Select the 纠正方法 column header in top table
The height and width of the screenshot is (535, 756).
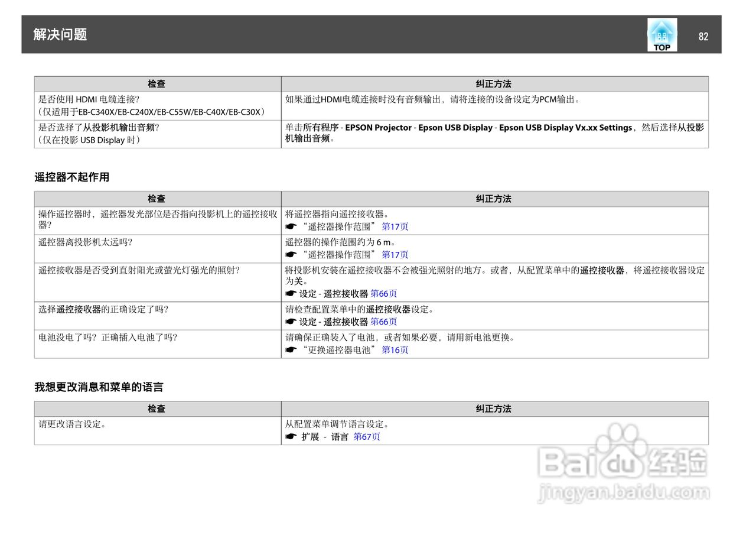tap(494, 83)
